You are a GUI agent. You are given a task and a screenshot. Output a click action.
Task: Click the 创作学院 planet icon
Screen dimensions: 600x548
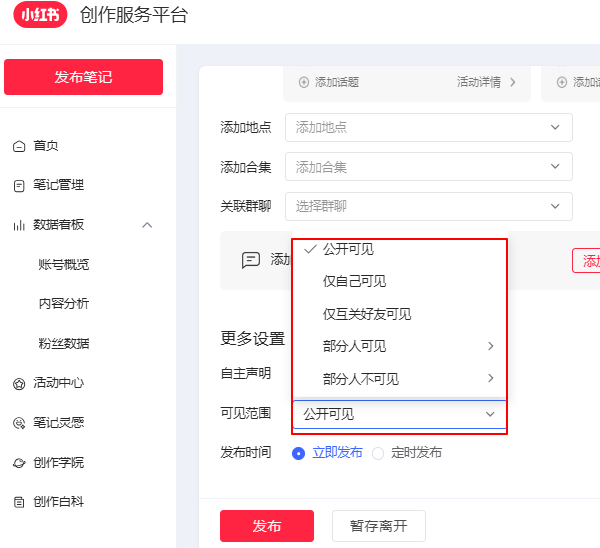pyautogui.click(x=19, y=463)
